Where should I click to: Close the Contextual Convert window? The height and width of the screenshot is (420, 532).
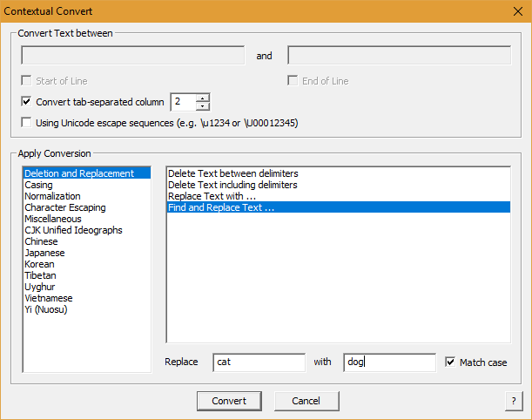click(x=518, y=11)
